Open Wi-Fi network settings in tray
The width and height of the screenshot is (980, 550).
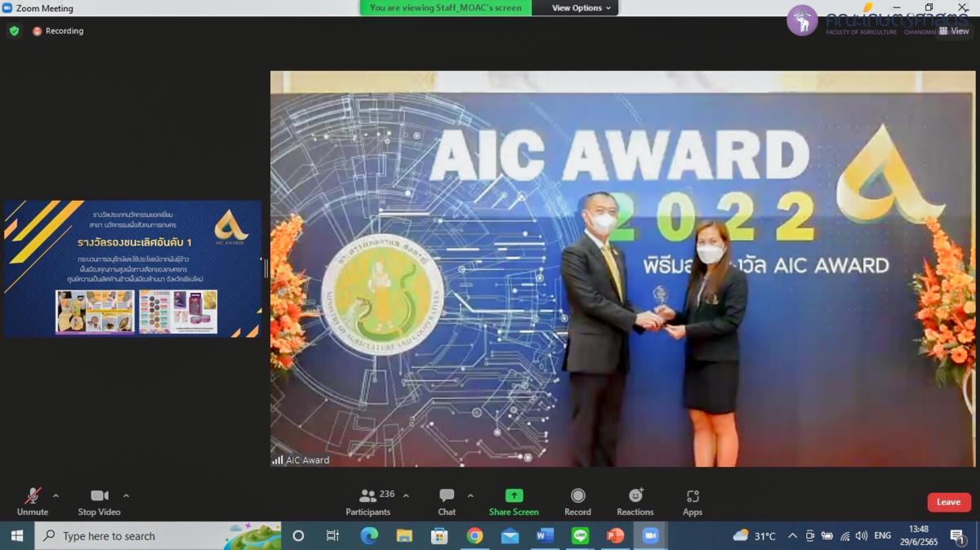tap(844, 536)
